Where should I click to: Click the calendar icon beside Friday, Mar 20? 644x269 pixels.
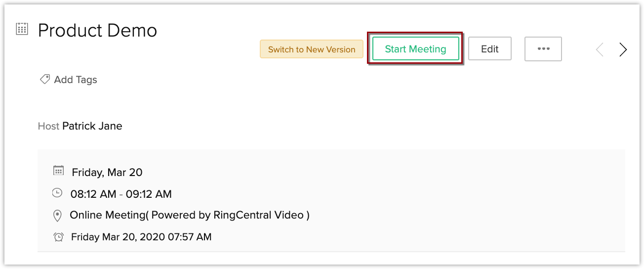[x=58, y=171]
